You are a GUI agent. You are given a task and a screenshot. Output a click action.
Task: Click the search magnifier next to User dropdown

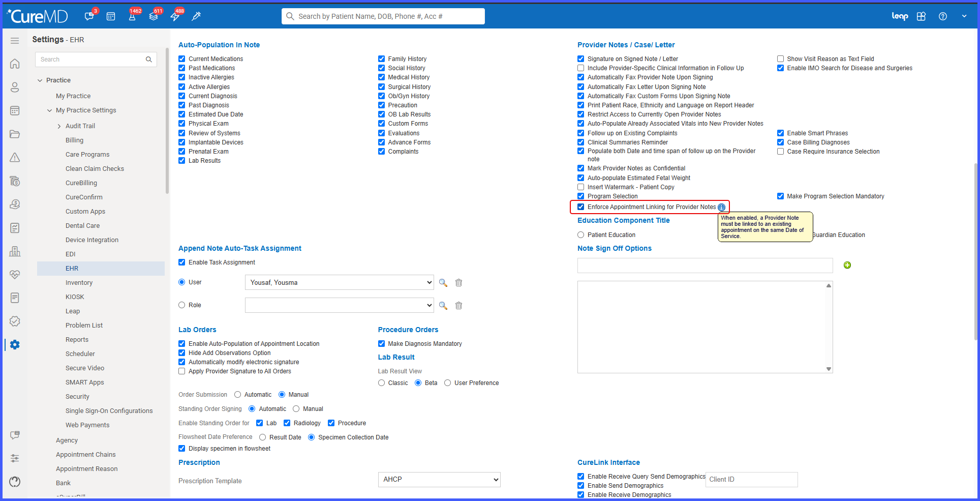(443, 283)
